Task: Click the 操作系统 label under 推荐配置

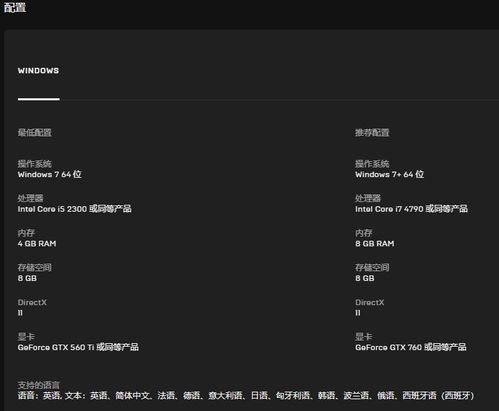Action: [x=372, y=164]
